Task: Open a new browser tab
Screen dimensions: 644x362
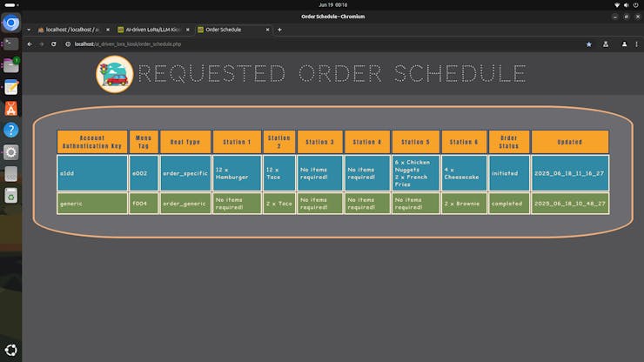Action: tap(280, 30)
